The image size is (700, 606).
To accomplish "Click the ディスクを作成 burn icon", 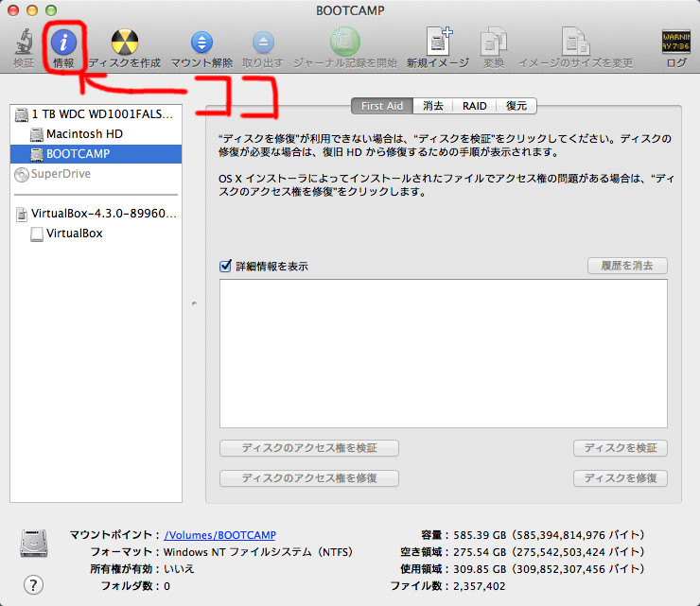I will (x=125, y=42).
